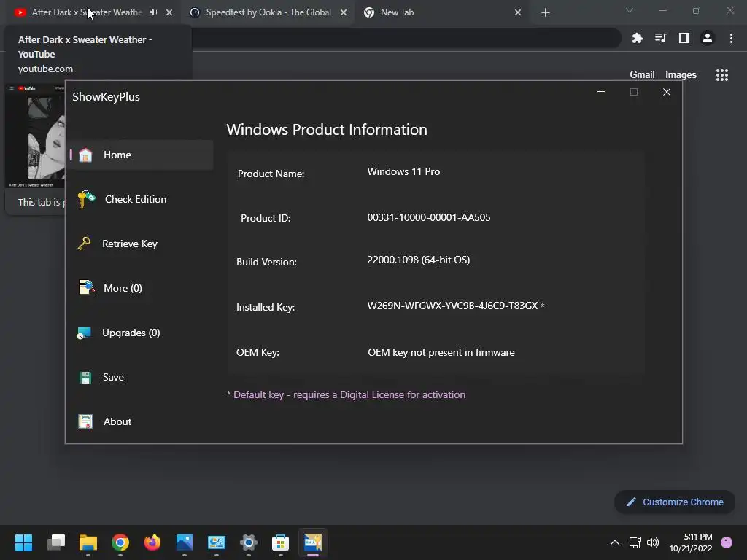This screenshot has width=747, height=560.
Task: Open notification badge in system tray
Action: 727,542
